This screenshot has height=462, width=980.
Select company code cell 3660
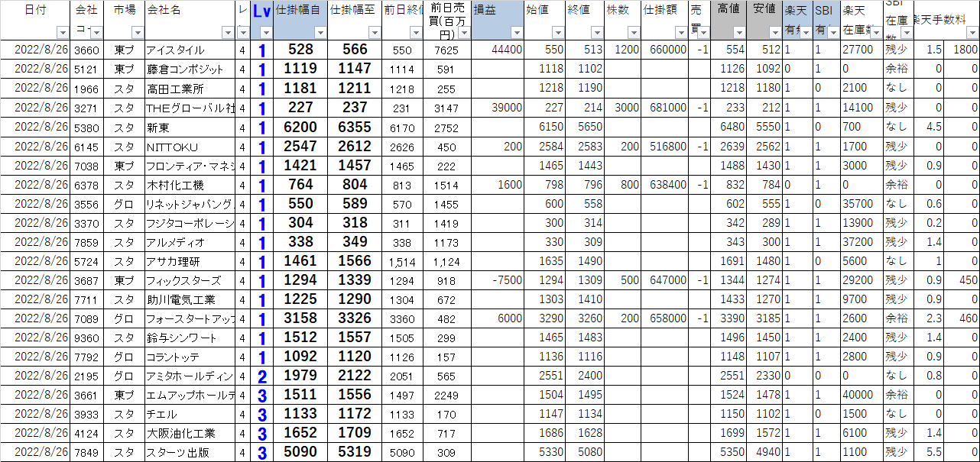[87, 50]
